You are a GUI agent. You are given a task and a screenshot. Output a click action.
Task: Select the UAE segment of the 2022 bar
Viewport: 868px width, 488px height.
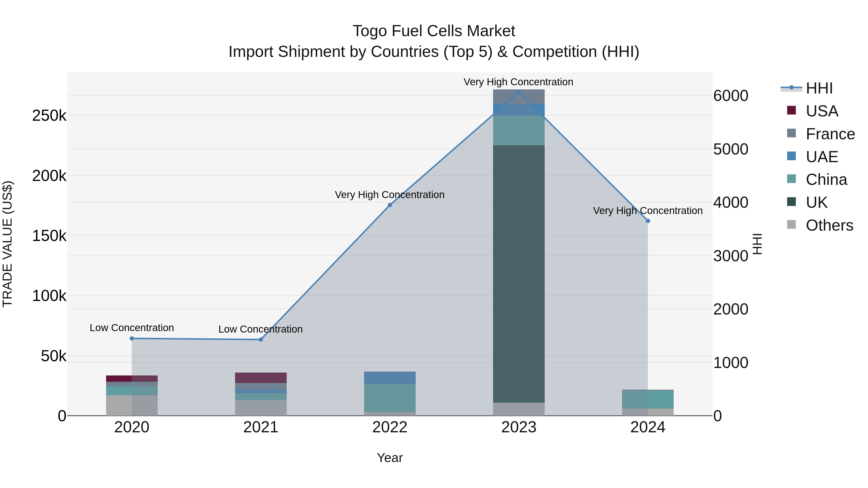pos(390,378)
